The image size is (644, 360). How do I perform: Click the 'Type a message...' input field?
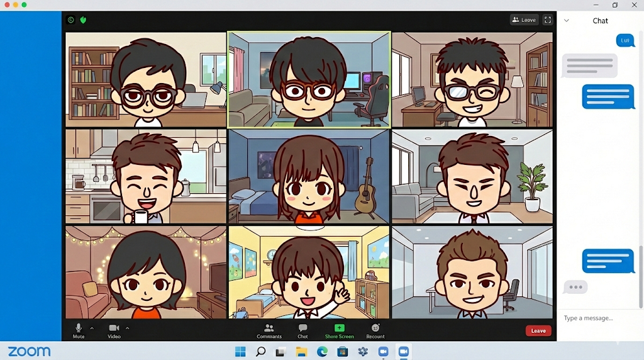(x=597, y=318)
